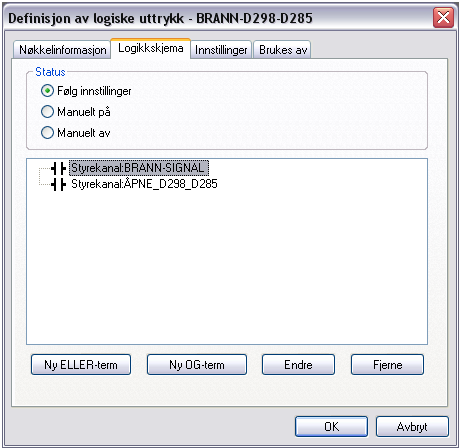Select the Styrekanal:ÅPNE_D298_D285 tree row

click(144, 184)
